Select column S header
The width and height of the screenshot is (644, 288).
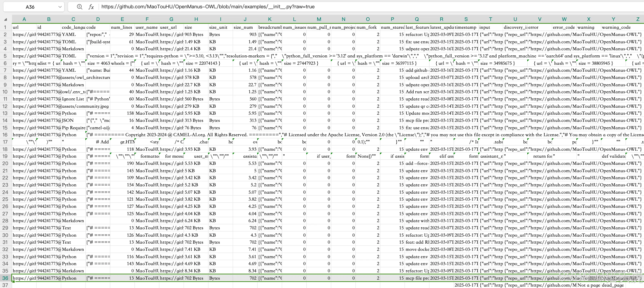click(x=466, y=19)
